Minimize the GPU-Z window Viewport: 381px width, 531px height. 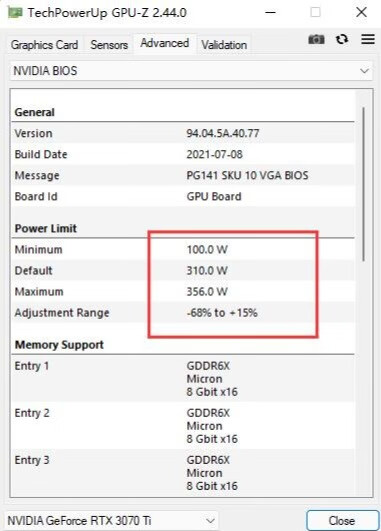[x=270, y=13]
